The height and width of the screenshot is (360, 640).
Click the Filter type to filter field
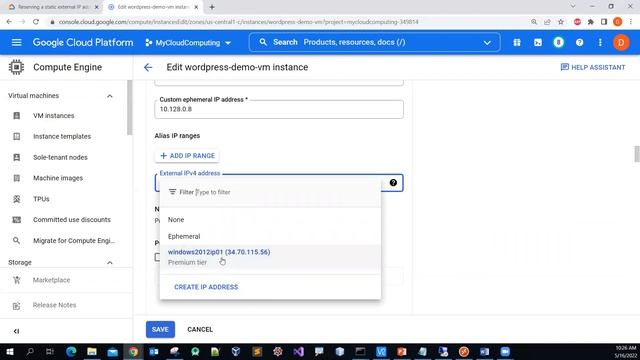270,192
